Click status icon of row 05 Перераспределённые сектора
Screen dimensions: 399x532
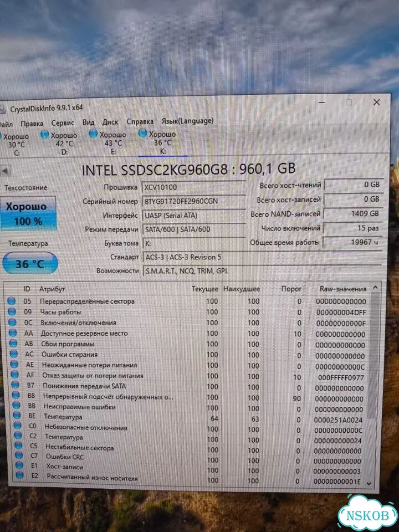click(x=11, y=301)
